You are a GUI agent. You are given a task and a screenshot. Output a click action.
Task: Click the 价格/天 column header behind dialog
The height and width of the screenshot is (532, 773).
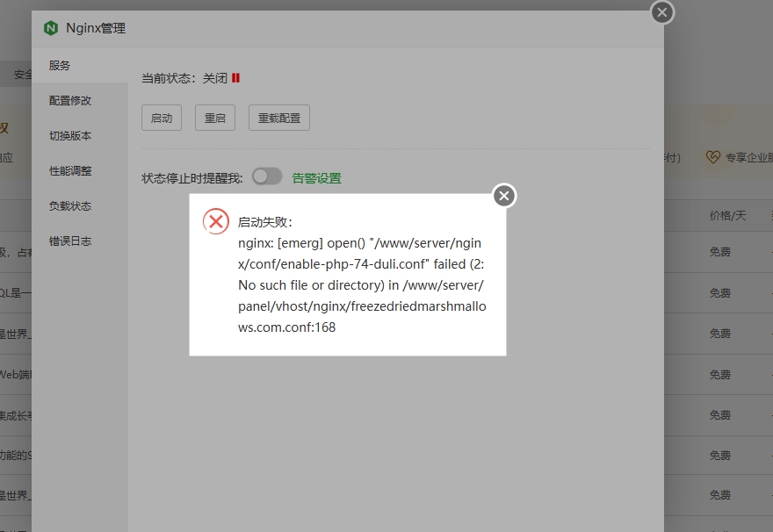[x=727, y=215]
